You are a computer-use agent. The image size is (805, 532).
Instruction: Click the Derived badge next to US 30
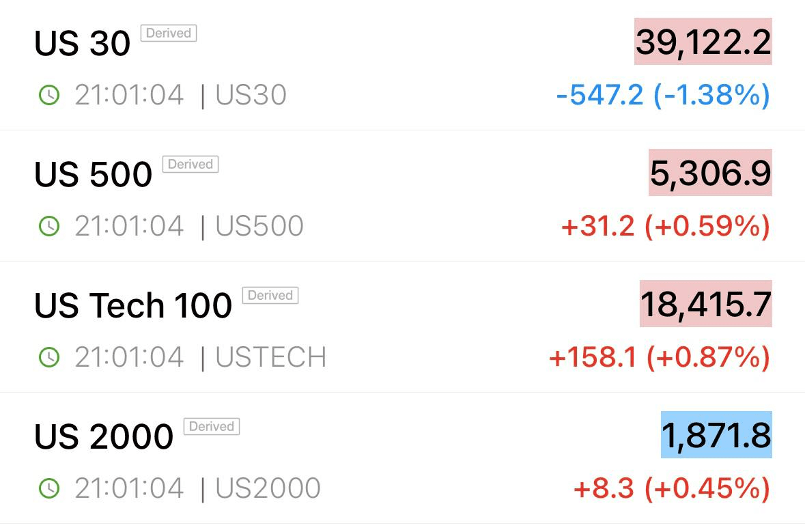(x=169, y=33)
